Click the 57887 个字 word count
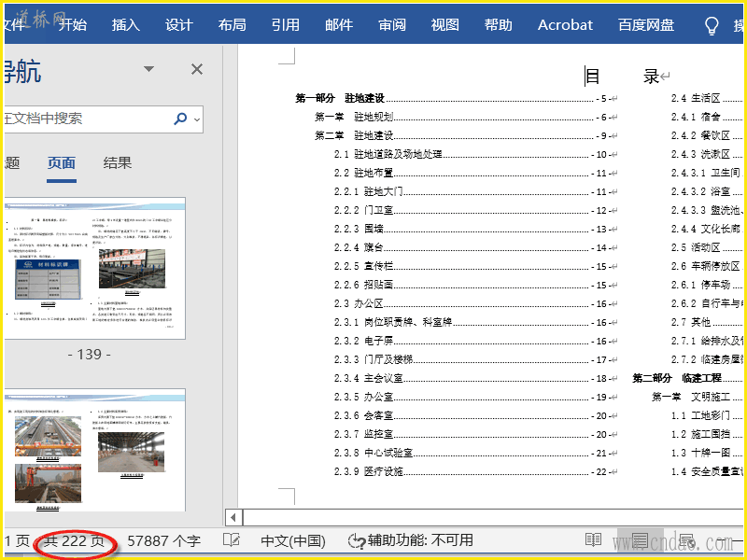747x560 pixels. click(x=163, y=540)
